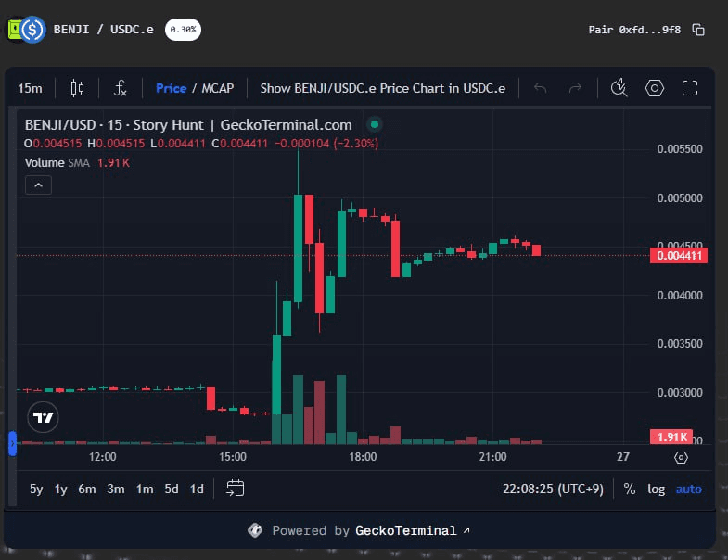The image size is (728, 560).
Task: Click the blue left edge handle
Action: [x=13, y=443]
